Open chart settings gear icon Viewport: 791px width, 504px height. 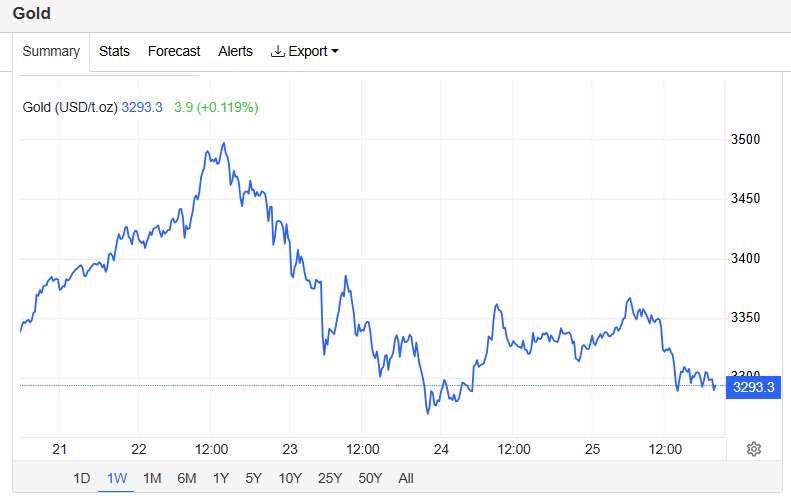(x=754, y=449)
